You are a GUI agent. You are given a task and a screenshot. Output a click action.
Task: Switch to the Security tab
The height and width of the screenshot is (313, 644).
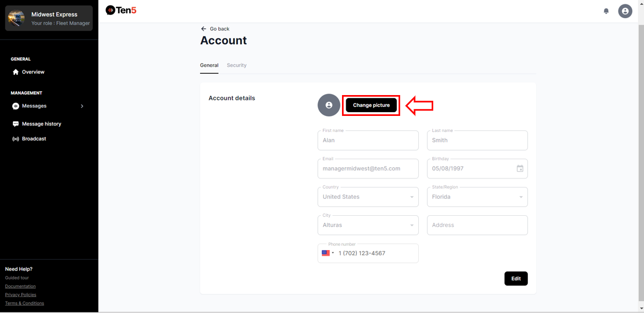(x=236, y=65)
